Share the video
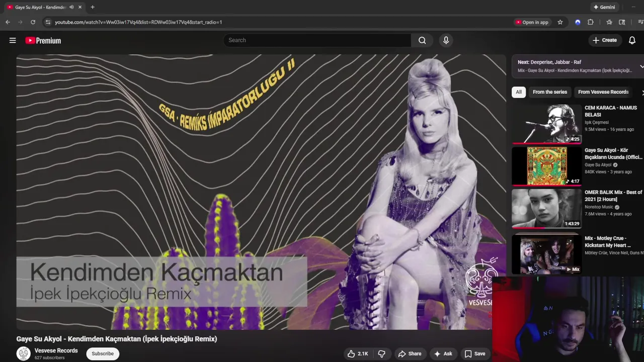The image size is (644, 362). (x=410, y=353)
